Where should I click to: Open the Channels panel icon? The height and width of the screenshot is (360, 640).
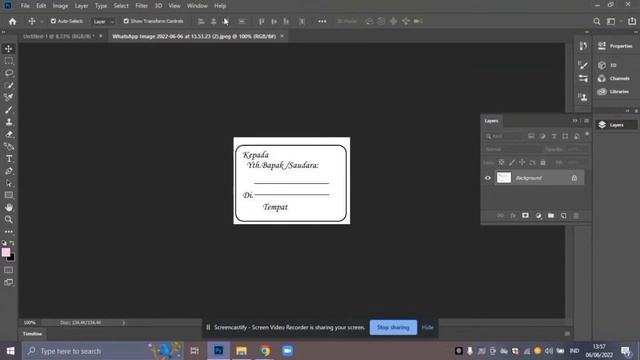coord(602,78)
